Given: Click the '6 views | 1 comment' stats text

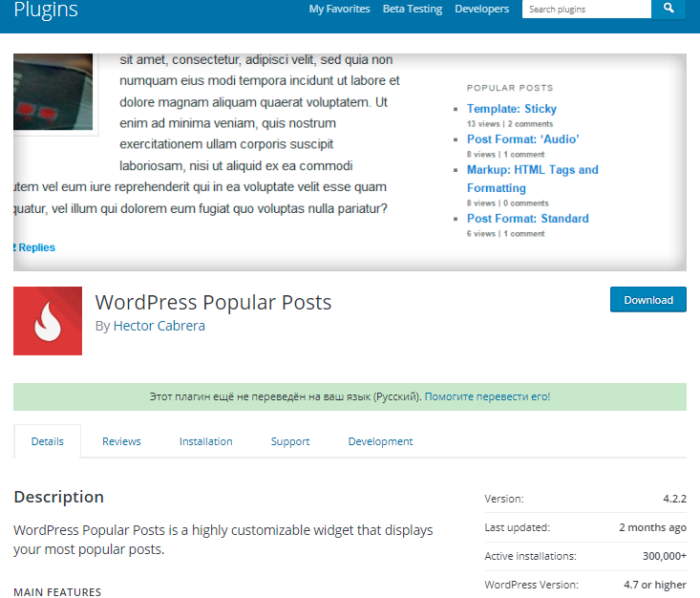Looking at the screenshot, I should click(x=506, y=234).
